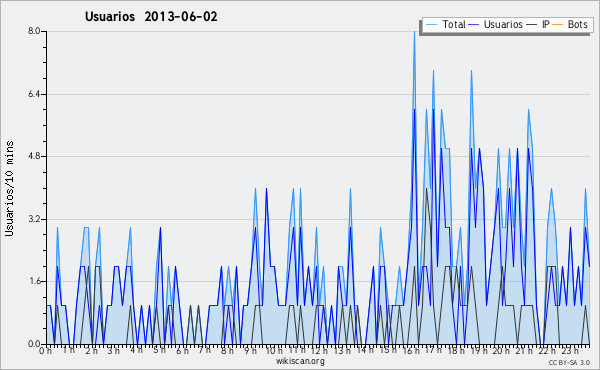
Task: Click the light-blue Total legend line sample
Action: (x=431, y=25)
